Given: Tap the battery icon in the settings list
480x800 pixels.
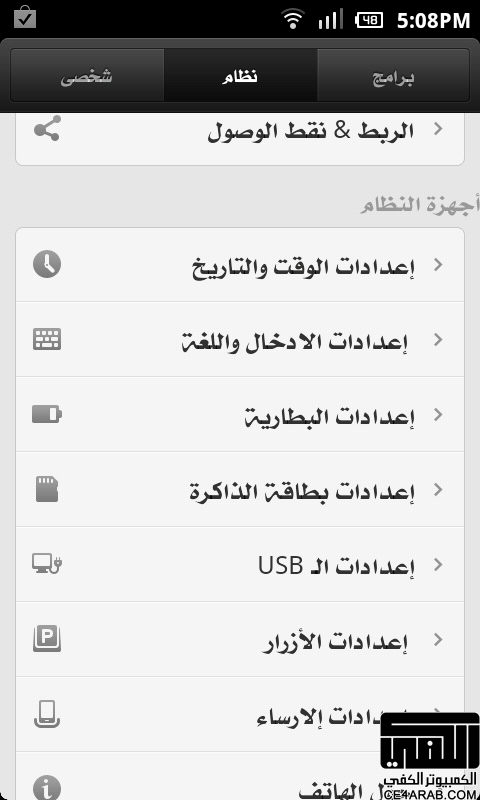Looking at the screenshot, I should [47, 414].
